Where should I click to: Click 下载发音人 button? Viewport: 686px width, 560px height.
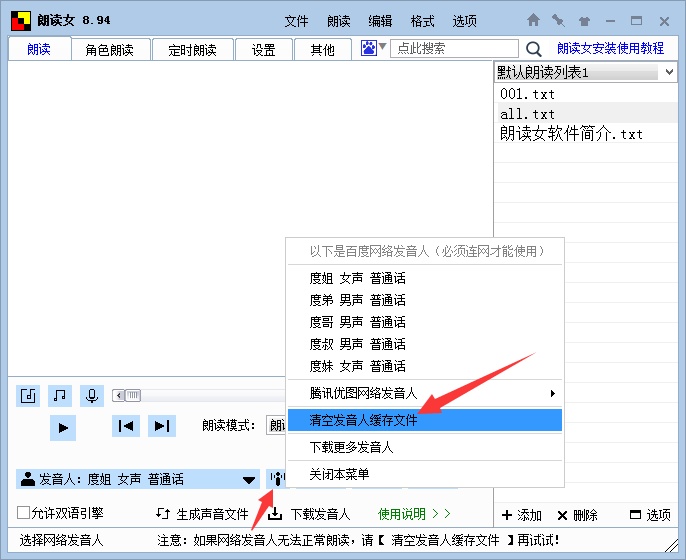click(309, 514)
